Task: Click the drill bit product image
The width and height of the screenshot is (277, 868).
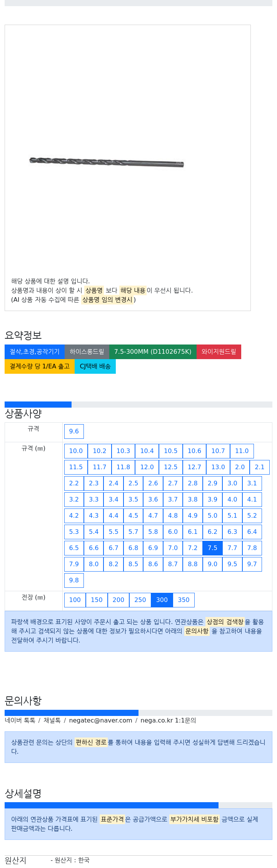Action: (107, 162)
